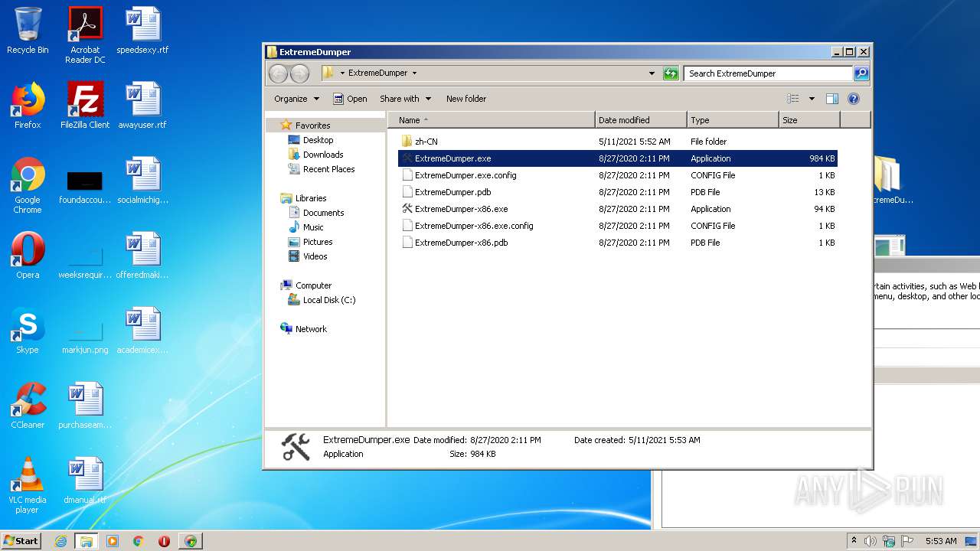This screenshot has width=980, height=551.
Task: Select ExtremeDumper.exe.config file
Action: [465, 175]
